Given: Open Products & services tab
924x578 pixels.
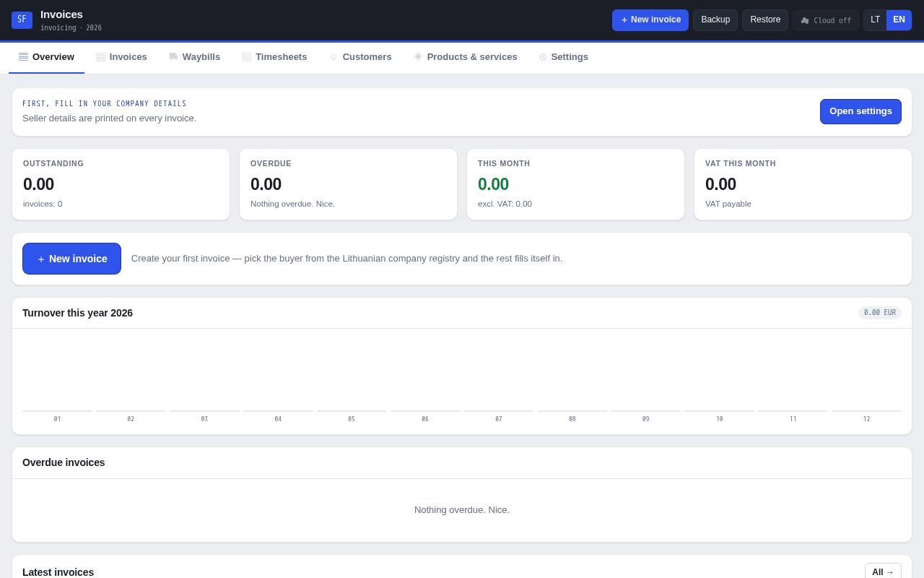Looking at the screenshot, I should (466, 57).
